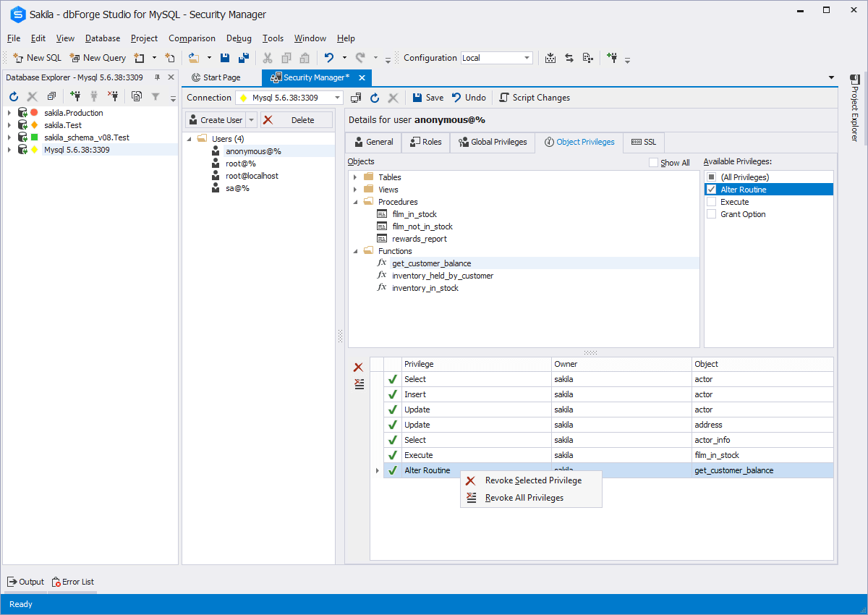Check the Execute privilege checkbox

pos(711,202)
